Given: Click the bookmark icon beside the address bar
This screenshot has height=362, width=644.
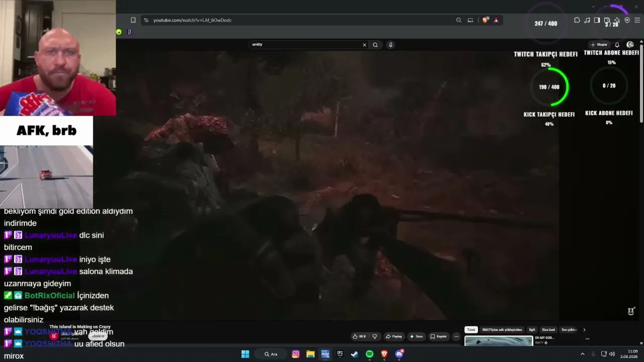Looking at the screenshot, I should point(133,20).
